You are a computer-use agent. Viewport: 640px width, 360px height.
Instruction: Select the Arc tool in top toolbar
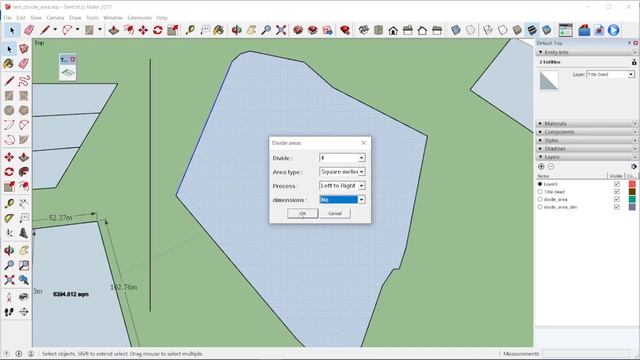[67, 30]
